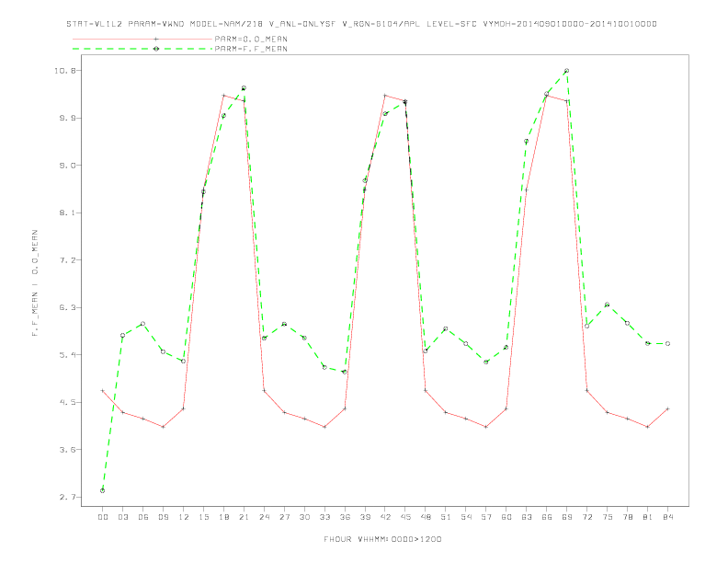Screen dimensions: 728x563
Task: Click the x-axis tick label 06
Action: click(142, 517)
